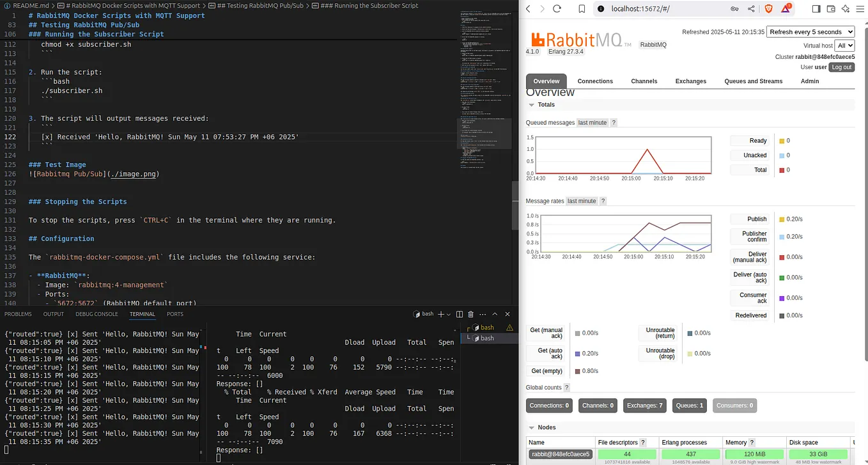Open the browser sidebar panel
Image resolution: width=868 pixels, height=465 pixels.
click(816, 8)
